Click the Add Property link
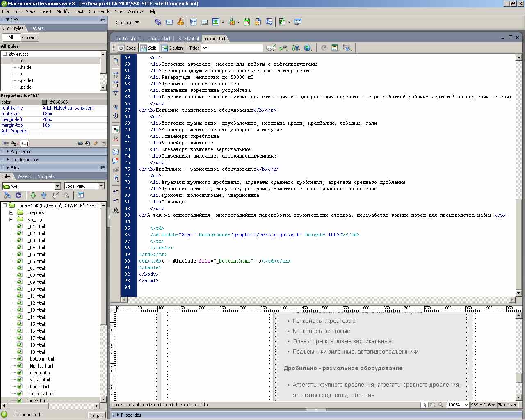 pos(14,131)
